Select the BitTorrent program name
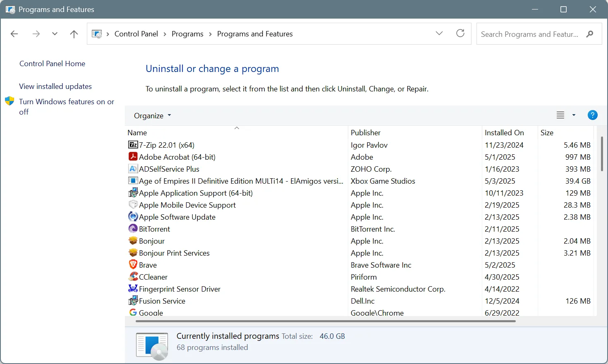 [x=154, y=229]
